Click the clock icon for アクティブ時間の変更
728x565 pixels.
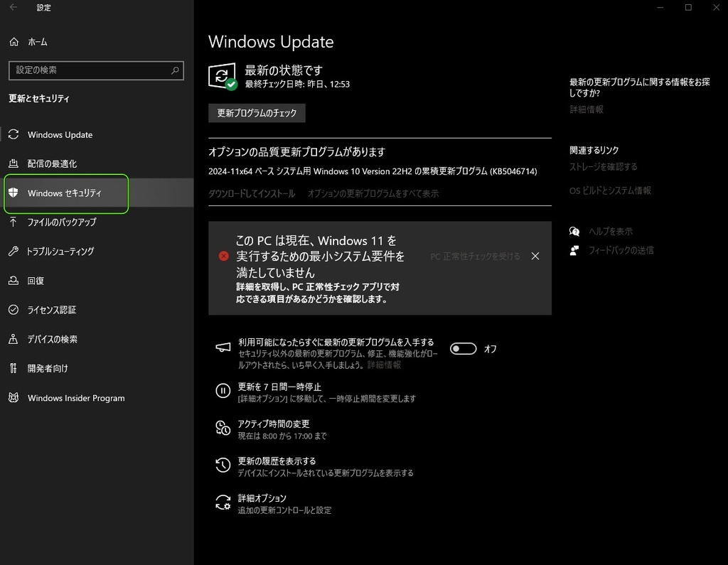pos(223,428)
